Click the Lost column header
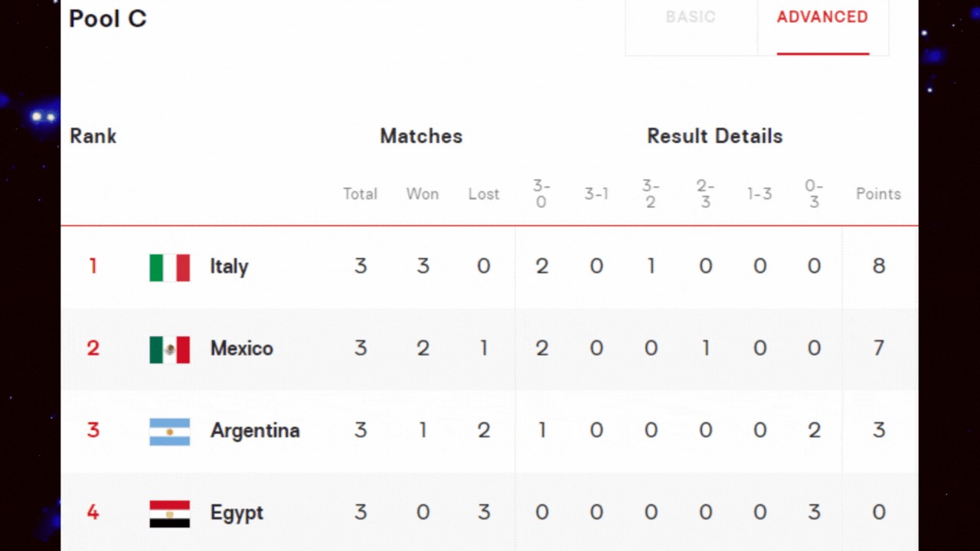 [x=484, y=194]
